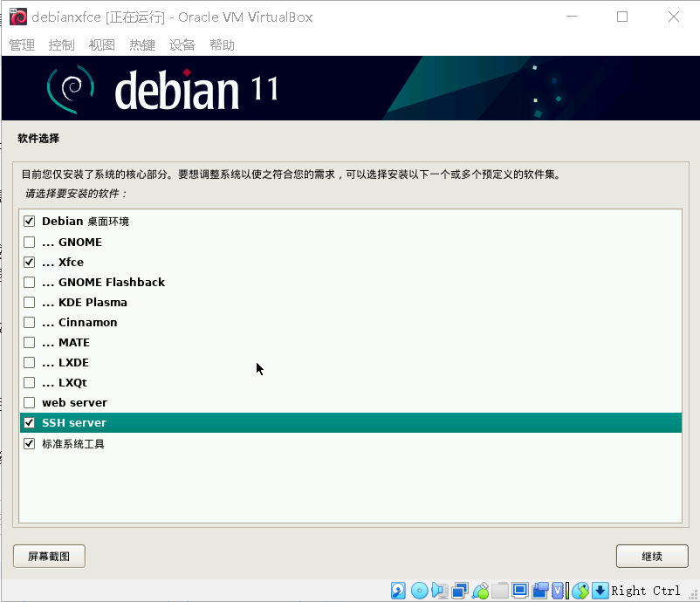Enable the LXDE checkbox
The image size is (700, 602).
(x=30, y=362)
